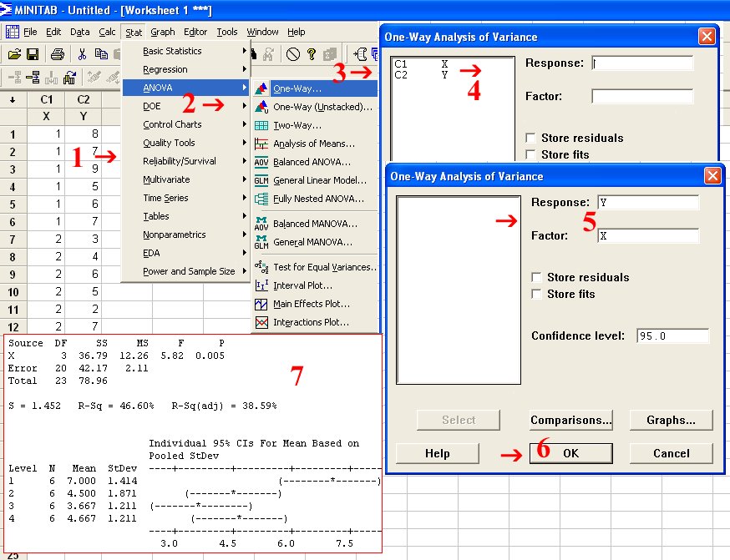Check Store residuals in the front dialog
The width and height of the screenshot is (730, 560).
[x=536, y=278]
